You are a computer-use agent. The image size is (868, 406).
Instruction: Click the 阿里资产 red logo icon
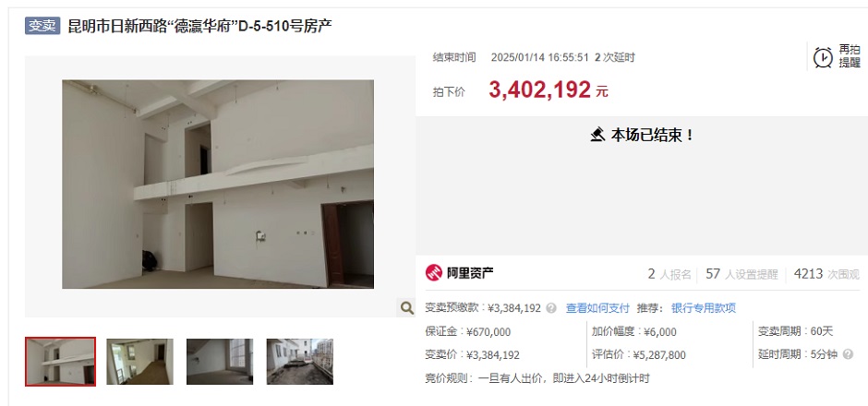(434, 273)
